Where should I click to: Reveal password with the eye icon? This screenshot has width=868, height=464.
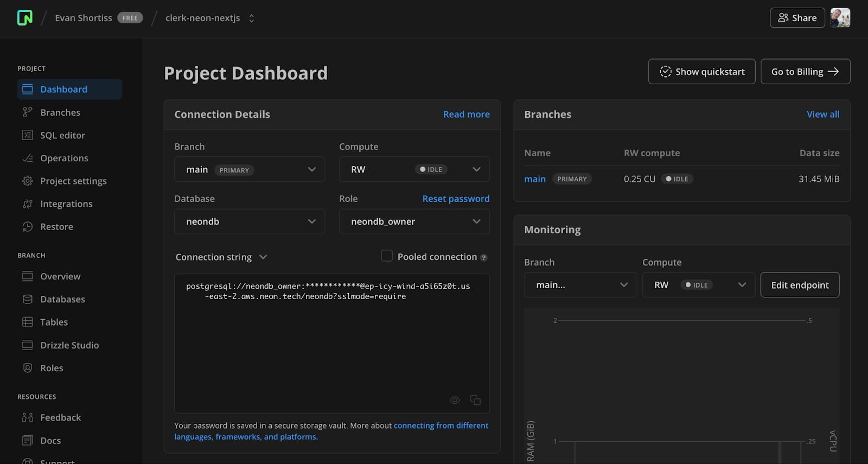tap(455, 400)
